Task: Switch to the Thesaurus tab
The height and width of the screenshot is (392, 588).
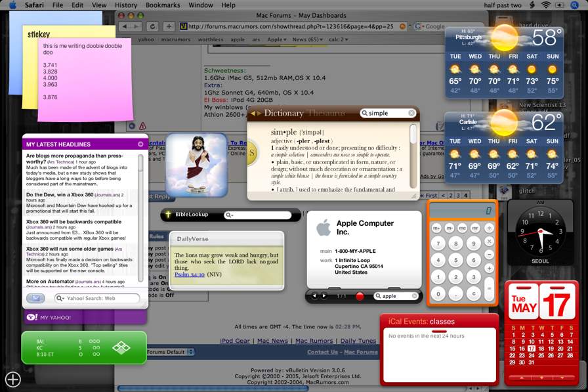Action: [x=327, y=113]
